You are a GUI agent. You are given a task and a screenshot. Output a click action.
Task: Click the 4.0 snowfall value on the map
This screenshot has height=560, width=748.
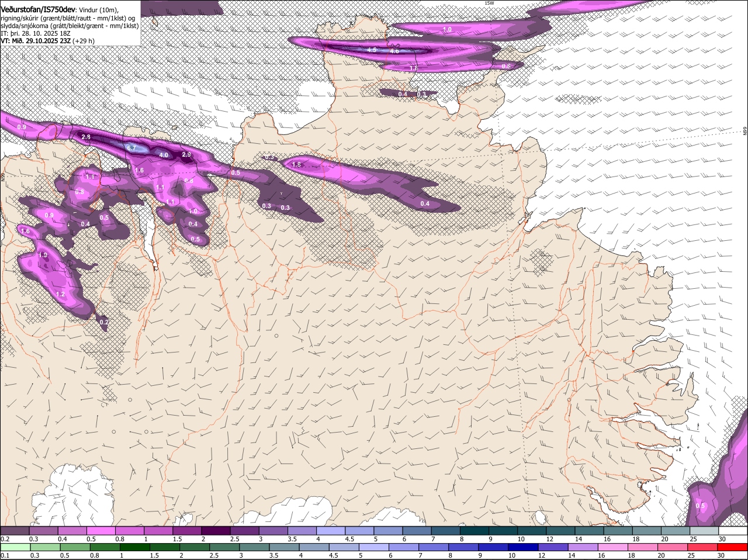pyautogui.click(x=164, y=155)
